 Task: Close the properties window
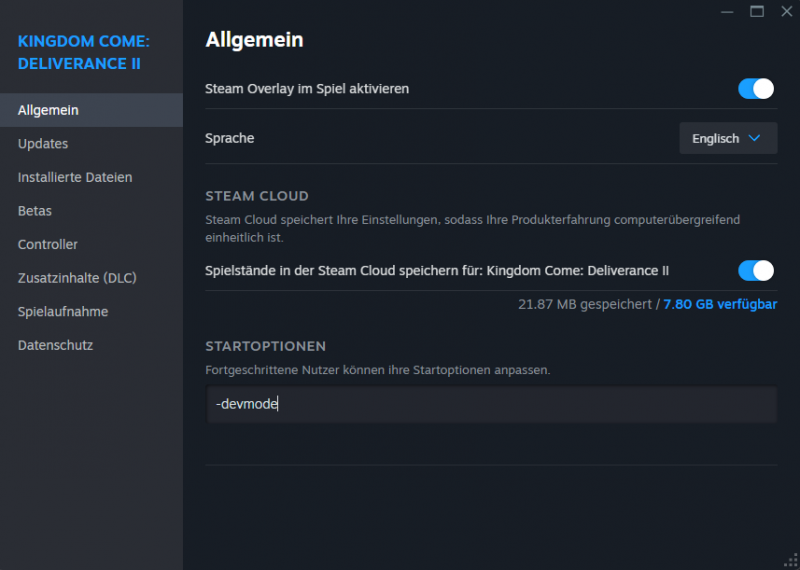(x=787, y=12)
